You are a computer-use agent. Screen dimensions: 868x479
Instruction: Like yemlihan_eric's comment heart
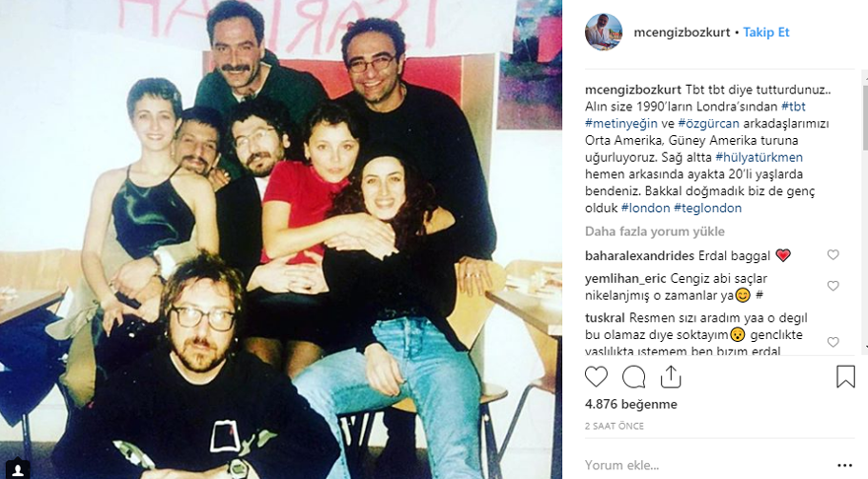tap(832, 286)
